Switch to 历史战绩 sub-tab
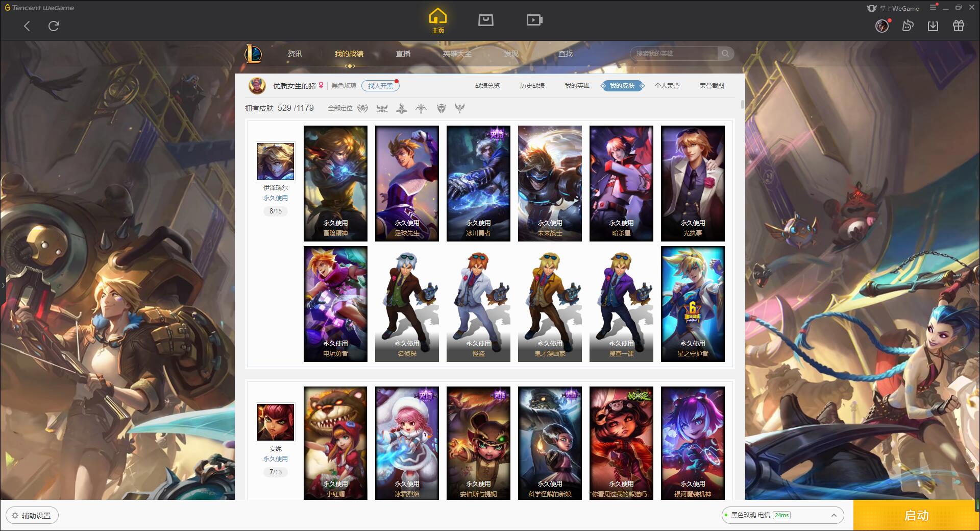The height and width of the screenshot is (531, 980). [x=532, y=86]
